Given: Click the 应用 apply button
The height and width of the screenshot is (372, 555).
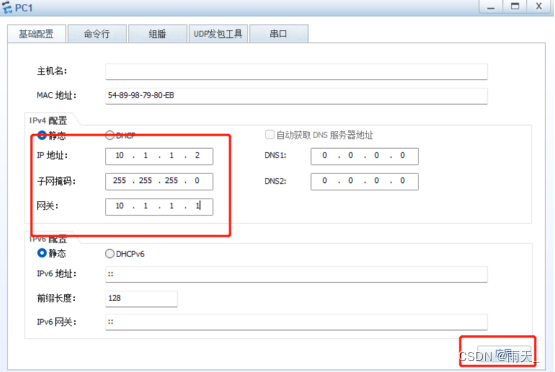Looking at the screenshot, I should pos(504,353).
